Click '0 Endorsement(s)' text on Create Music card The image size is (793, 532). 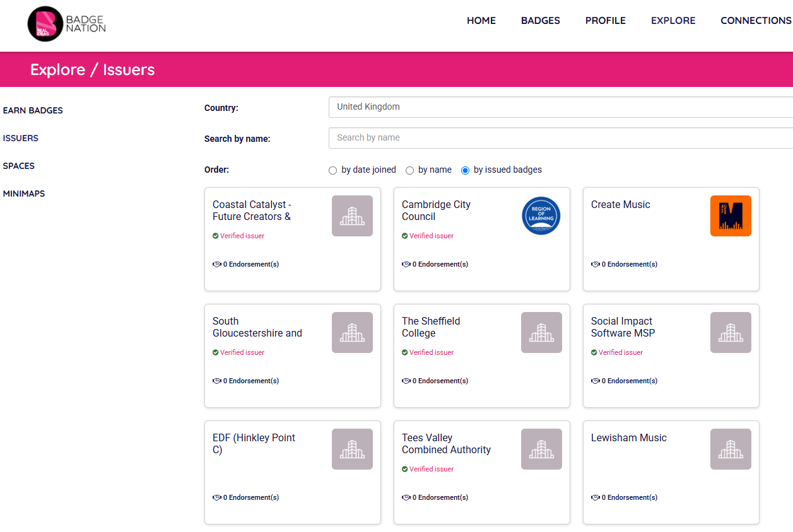point(630,264)
